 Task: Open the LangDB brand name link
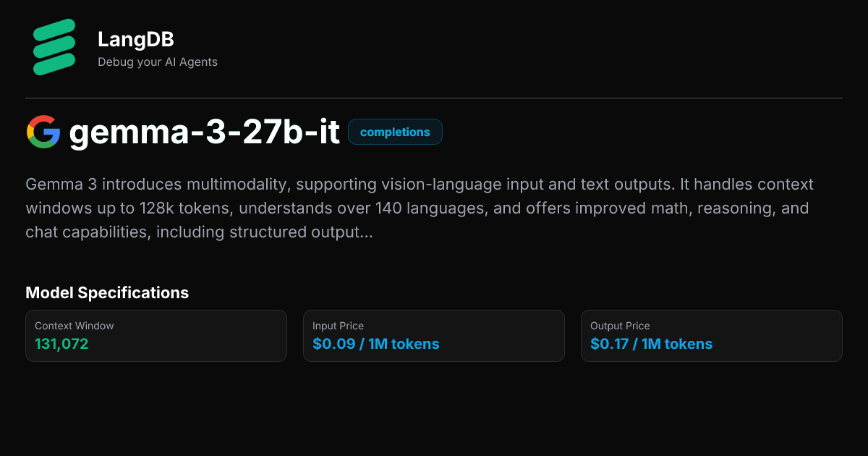coord(135,39)
